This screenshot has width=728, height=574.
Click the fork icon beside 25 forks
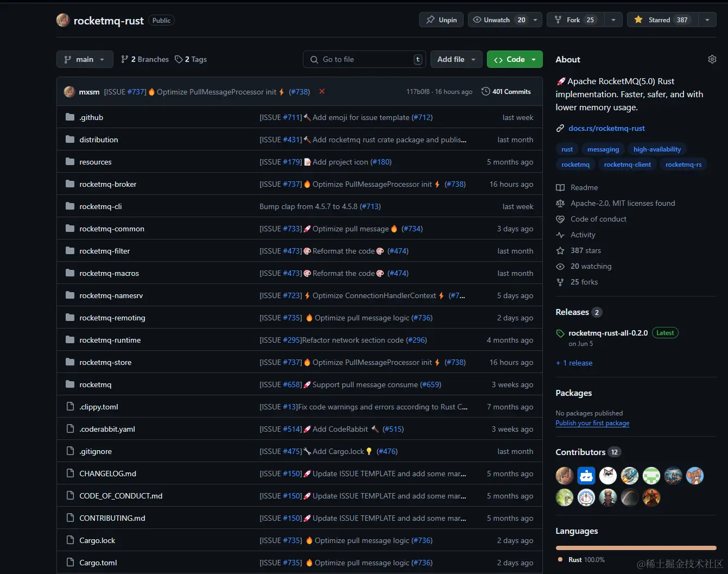point(560,282)
